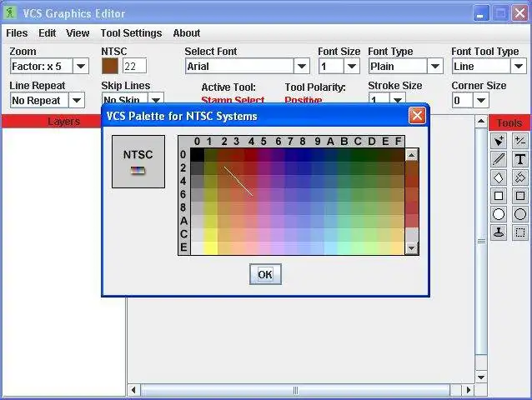Click the red Layers panel header

(x=52, y=122)
